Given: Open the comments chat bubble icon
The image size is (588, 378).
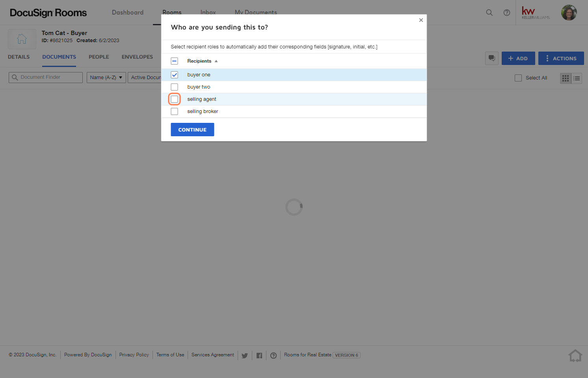Looking at the screenshot, I should (x=492, y=58).
